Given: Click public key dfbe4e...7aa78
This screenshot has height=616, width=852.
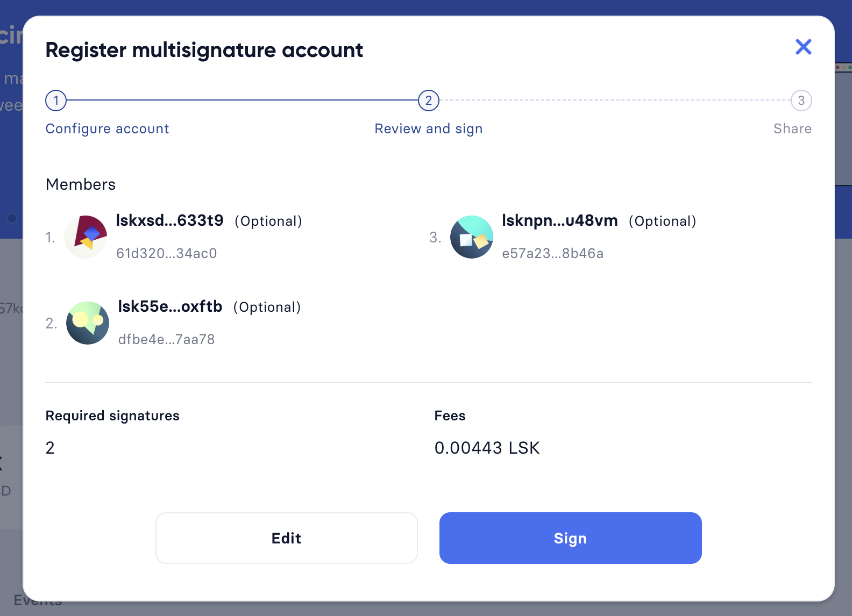Looking at the screenshot, I should (x=167, y=339).
